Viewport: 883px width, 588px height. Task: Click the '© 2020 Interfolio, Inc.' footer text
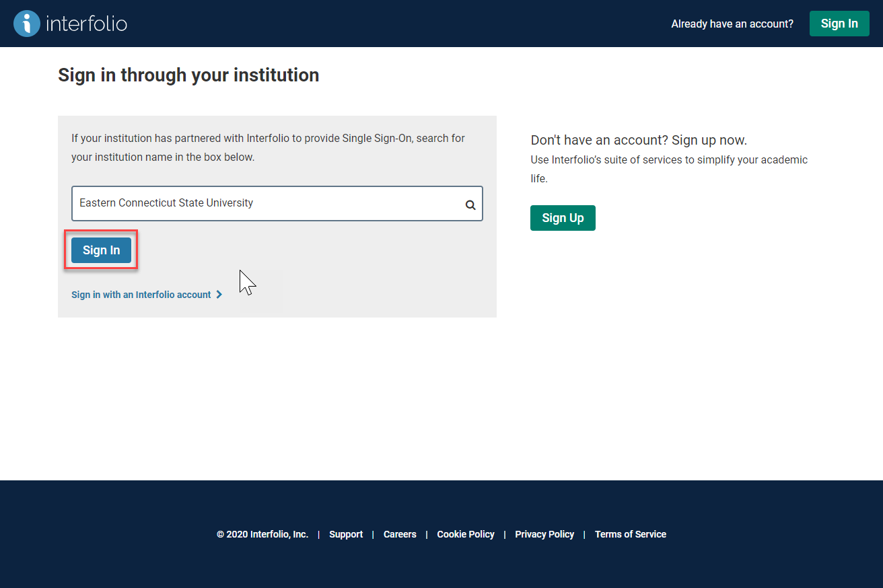click(262, 534)
